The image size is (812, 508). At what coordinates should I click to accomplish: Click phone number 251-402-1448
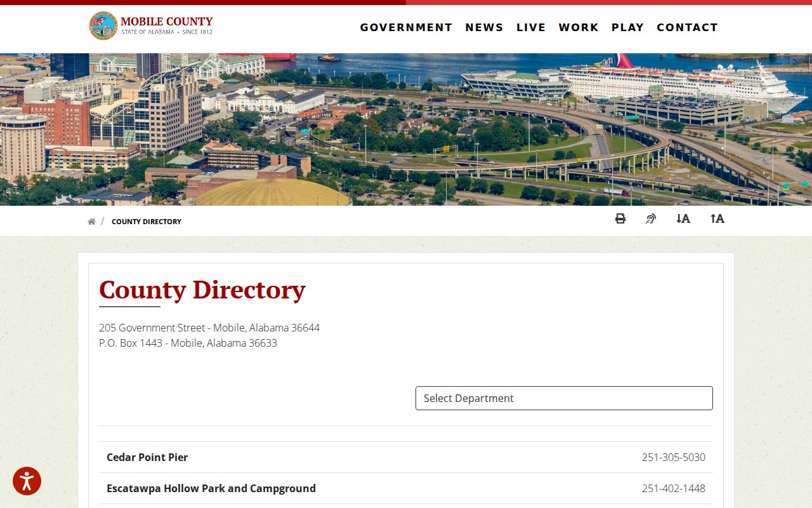674,488
